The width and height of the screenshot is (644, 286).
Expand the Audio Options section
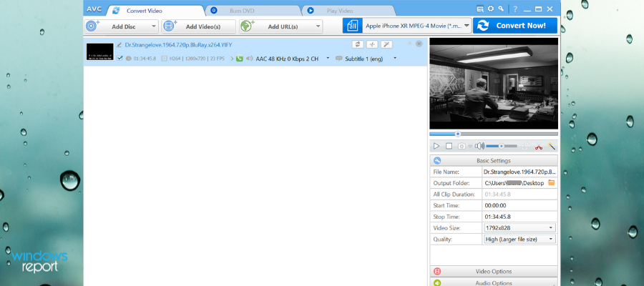pyautogui.click(x=494, y=282)
